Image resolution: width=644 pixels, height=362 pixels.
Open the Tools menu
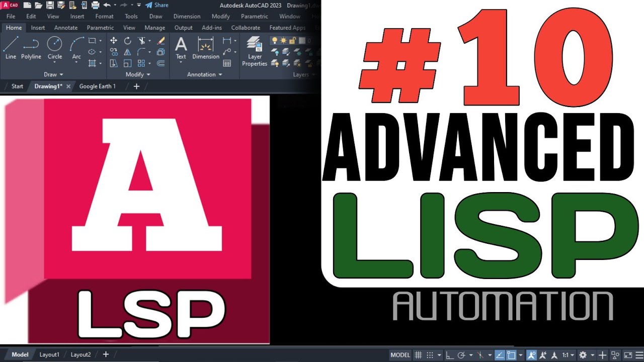click(131, 17)
